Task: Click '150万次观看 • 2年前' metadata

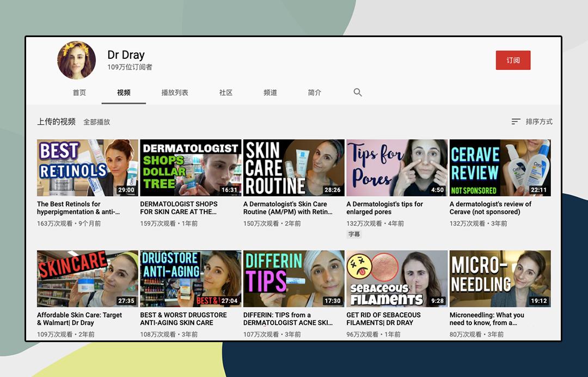Action: click(x=272, y=223)
